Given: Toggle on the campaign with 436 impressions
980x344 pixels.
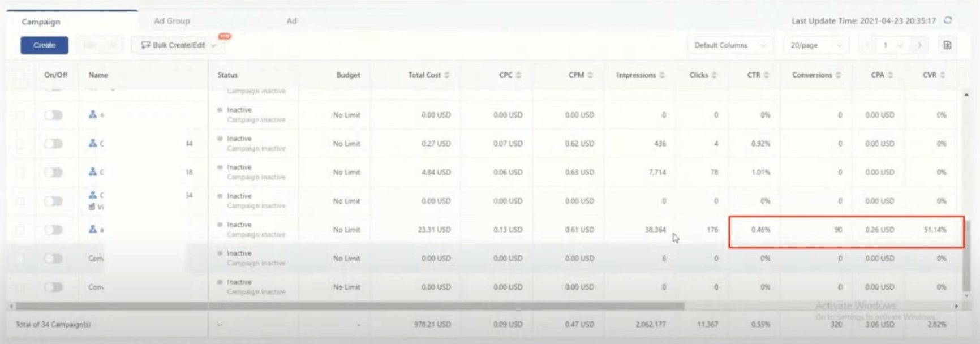Looking at the screenshot, I should pos(53,144).
